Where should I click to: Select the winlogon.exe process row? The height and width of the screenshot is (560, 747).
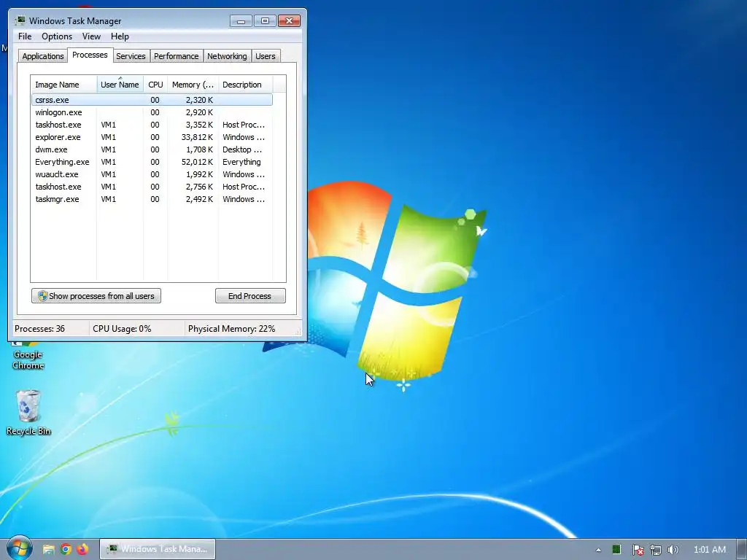pos(152,112)
